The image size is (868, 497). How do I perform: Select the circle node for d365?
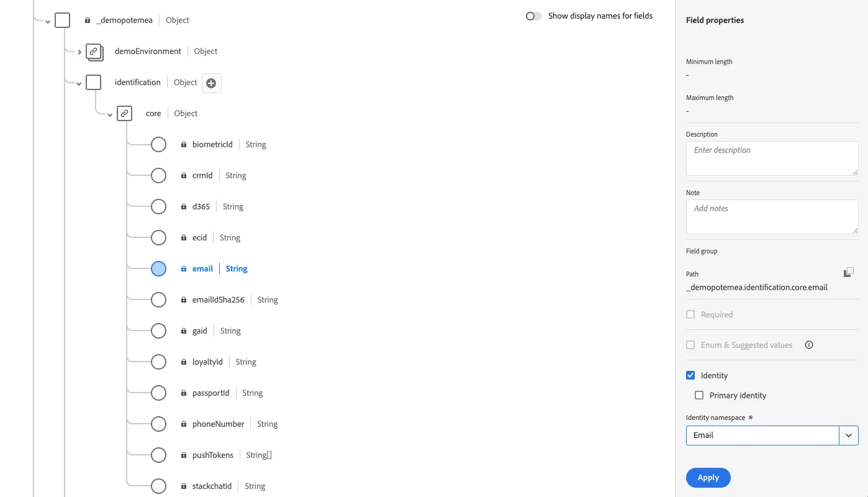[159, 207]
